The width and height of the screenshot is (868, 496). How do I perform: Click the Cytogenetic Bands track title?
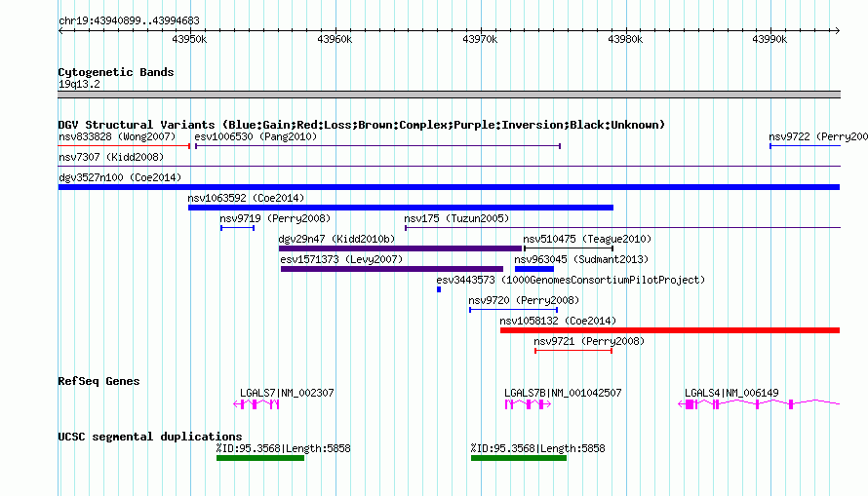pyautogui.click(x=116, y=72)
